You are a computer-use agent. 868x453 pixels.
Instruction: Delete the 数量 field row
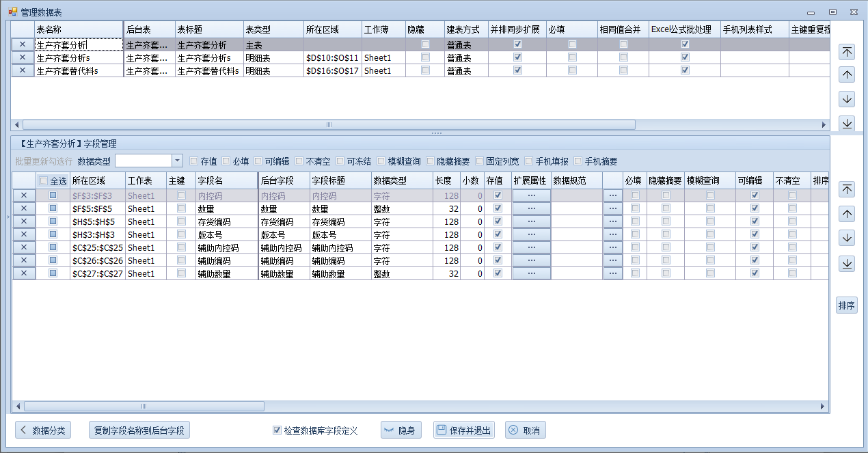tap(24, 208)
